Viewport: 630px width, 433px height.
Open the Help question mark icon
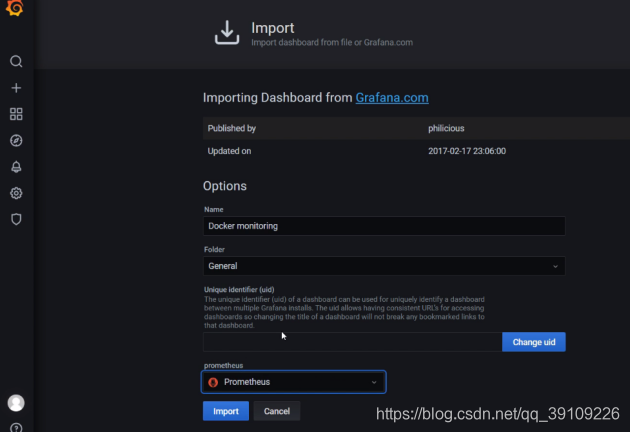click(x=16, y=427)
